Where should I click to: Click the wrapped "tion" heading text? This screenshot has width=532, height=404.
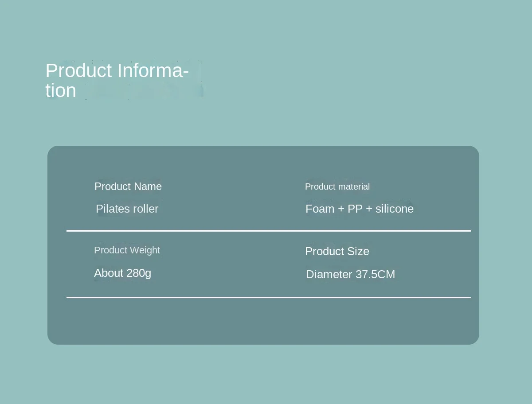[61, 91]
